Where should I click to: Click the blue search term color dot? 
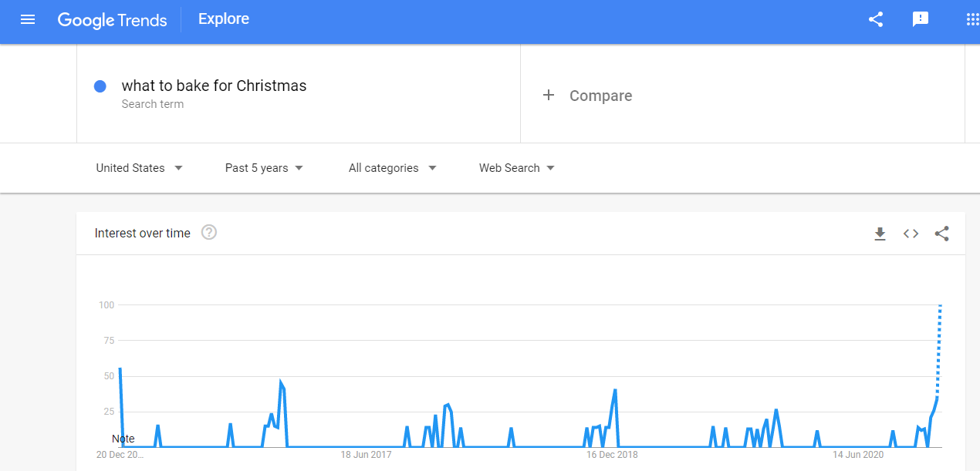pos(100,86)
